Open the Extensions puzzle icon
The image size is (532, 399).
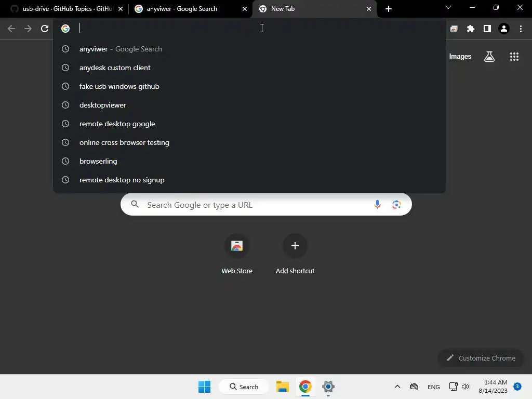point(471,29)
